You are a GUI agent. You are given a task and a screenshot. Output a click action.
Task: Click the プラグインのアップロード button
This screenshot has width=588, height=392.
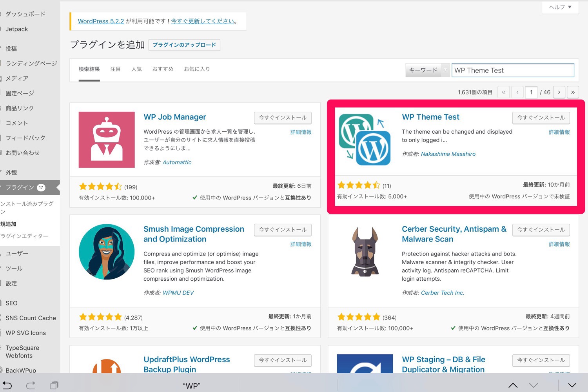(184, 45)
